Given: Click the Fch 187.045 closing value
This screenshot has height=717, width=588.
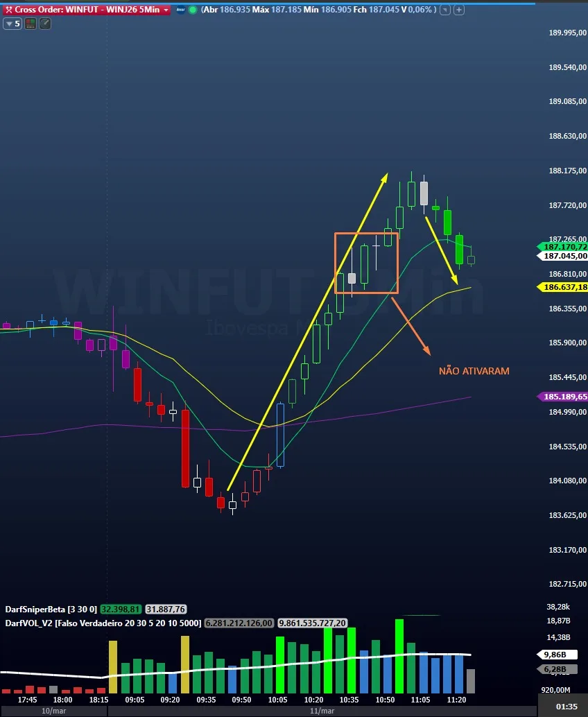Looking at the screenshot, I should pos(377,10).
